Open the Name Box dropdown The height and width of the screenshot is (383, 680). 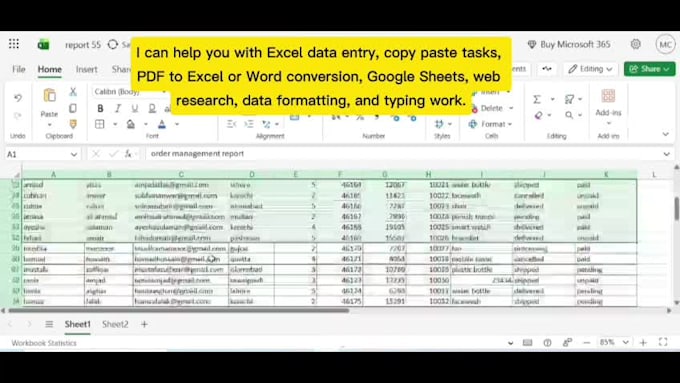point(74,154)
